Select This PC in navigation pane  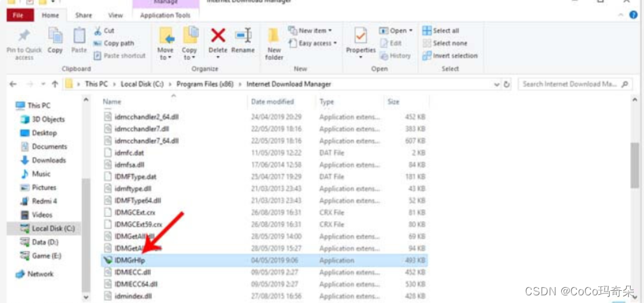pos(33,106)
